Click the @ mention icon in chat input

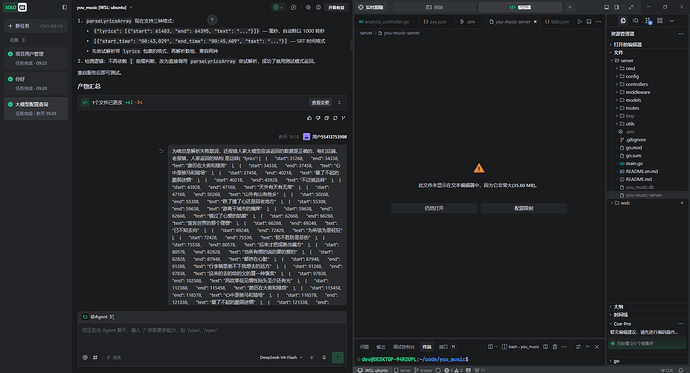coord(85,357)
